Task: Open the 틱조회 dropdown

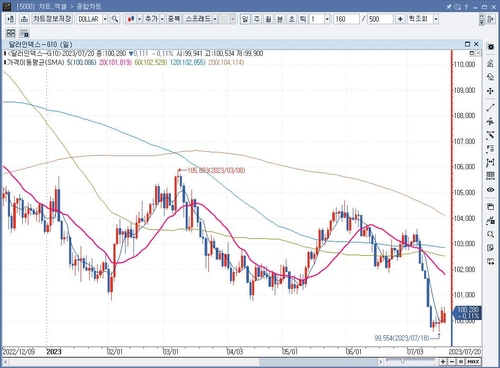Action: tap(436, 19)
